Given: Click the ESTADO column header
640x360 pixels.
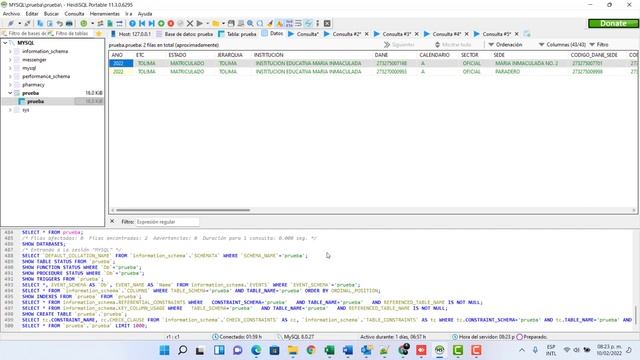Looking at the screenshot, I should pyautogui.click(x=178, y=55).
